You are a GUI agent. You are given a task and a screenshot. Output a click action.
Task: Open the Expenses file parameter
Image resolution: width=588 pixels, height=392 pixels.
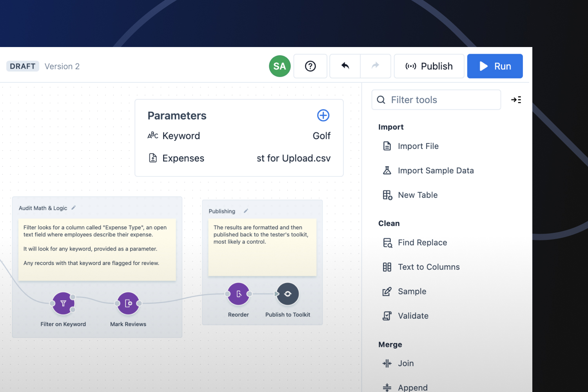click(183, 158)
